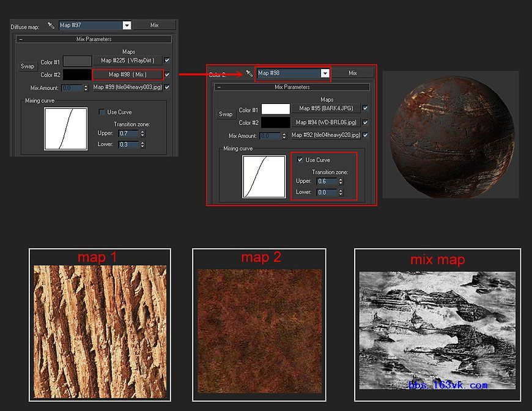Click the eyedropper icon beside Map #97
Screen dimensions: 532x411
tap(51, 26)
